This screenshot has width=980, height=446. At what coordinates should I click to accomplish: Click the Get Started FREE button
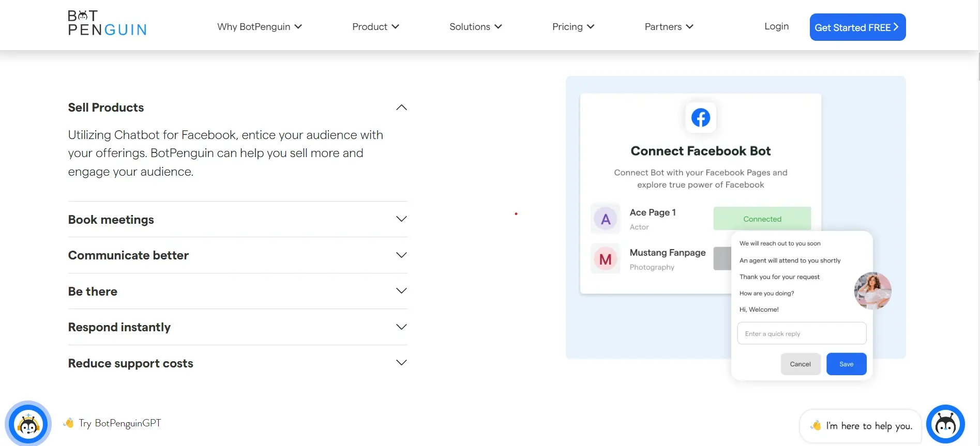point(857,27)
